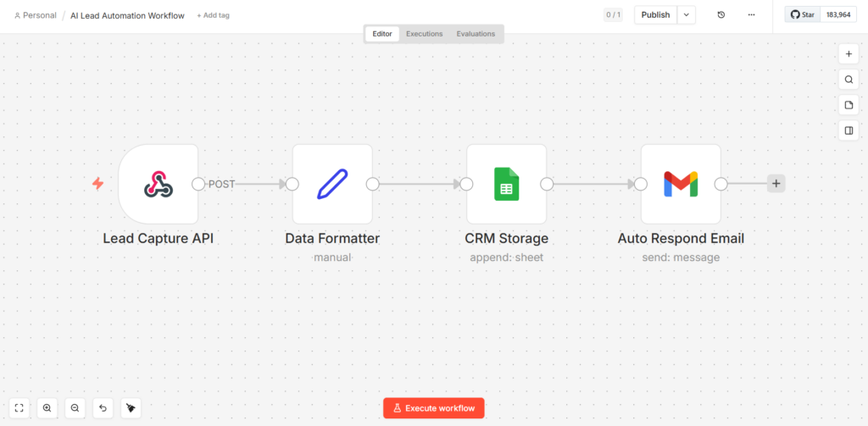The image size is (868, 426).
Task: Click the Data Formatter input connector
Action: (292, 185)
